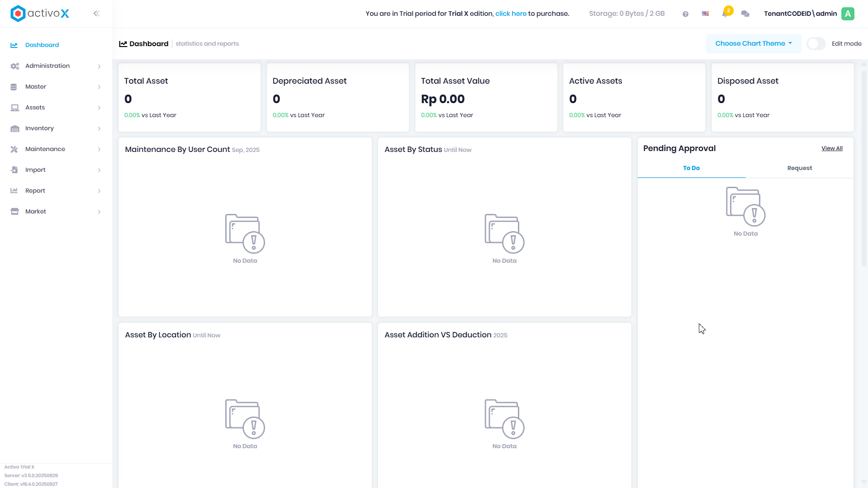Toggle Edit mode switch
This screenshot has width=868, height=488.
[x=816, y=44]
